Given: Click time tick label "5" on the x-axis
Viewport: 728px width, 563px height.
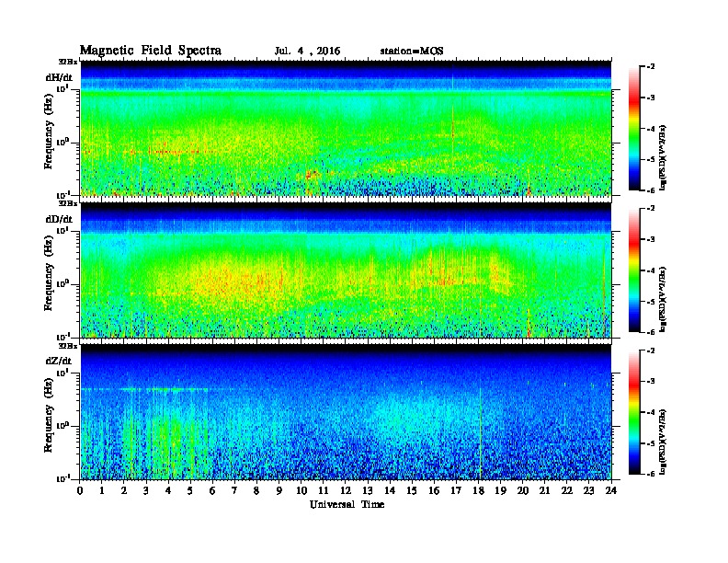Looking at the screenshot, I should 190,491.
